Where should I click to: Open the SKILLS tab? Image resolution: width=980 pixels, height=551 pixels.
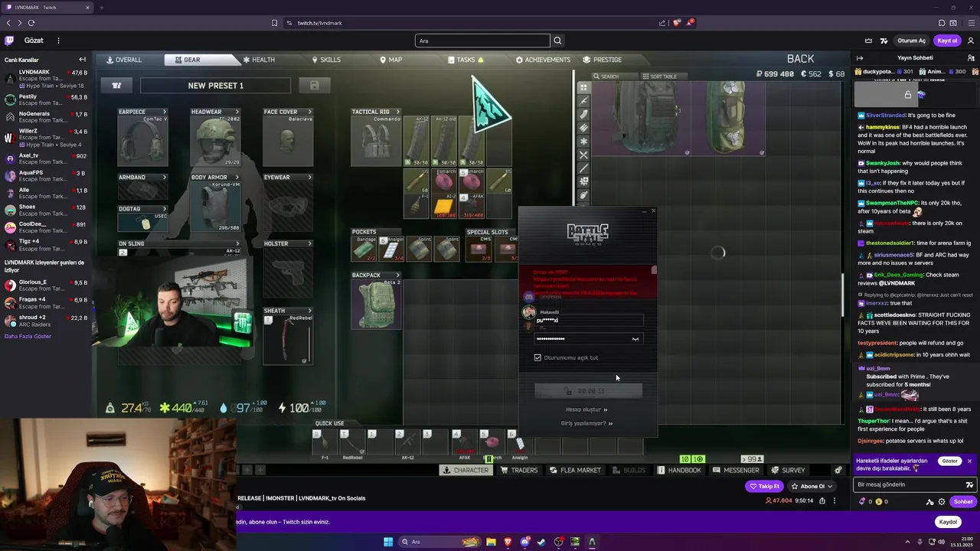coord(325,60)
